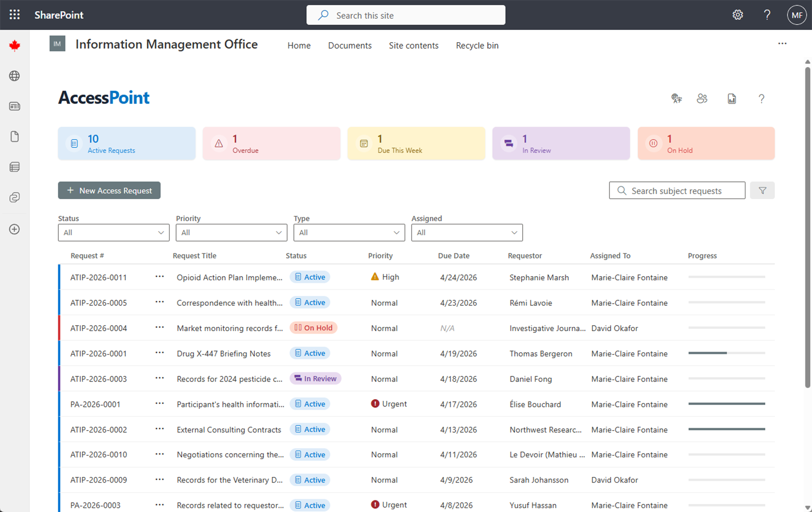
Task: Click the AccessPoint help question mark icon
Action: pyautogui.click(x=761, y=99)
